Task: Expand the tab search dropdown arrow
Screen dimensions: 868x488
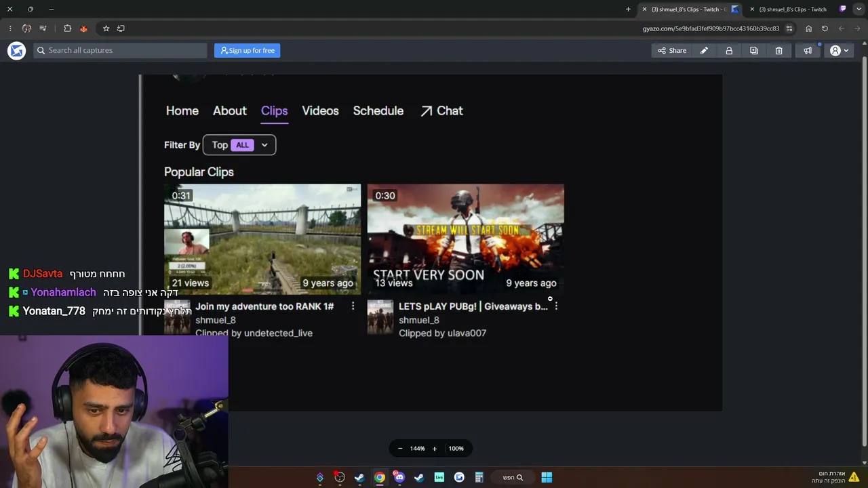Action: (x=859, y=9)
